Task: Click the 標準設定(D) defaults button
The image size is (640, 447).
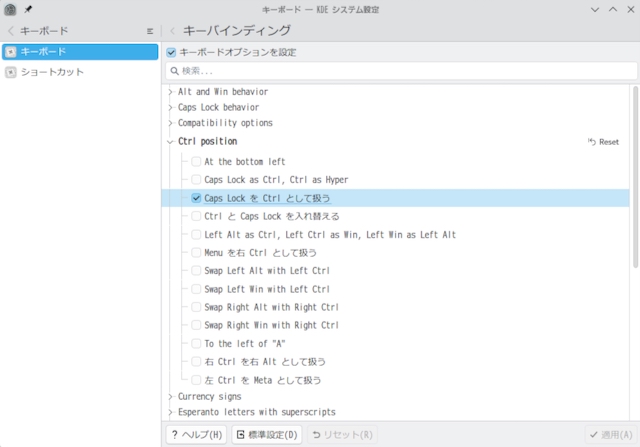Action: (x=267, y=435)
